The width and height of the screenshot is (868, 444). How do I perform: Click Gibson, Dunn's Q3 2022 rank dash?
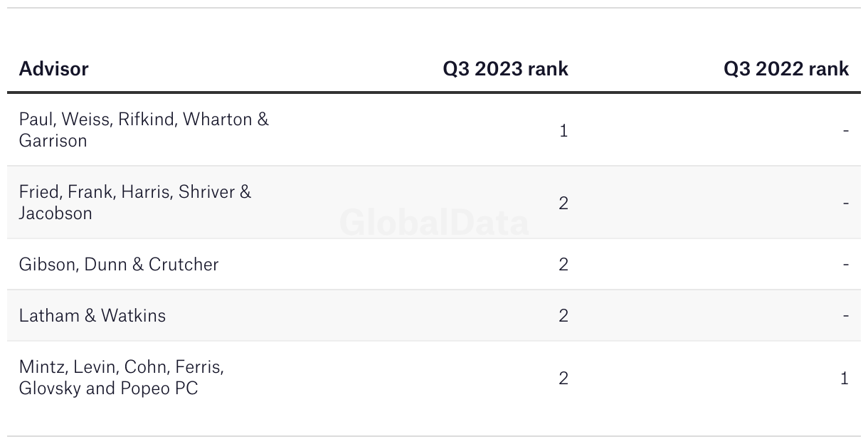coord(845,265)
